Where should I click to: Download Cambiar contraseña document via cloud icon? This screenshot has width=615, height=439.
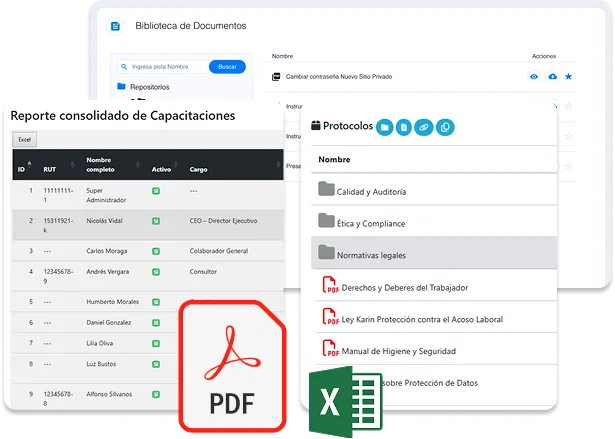[x=552, y=77]
